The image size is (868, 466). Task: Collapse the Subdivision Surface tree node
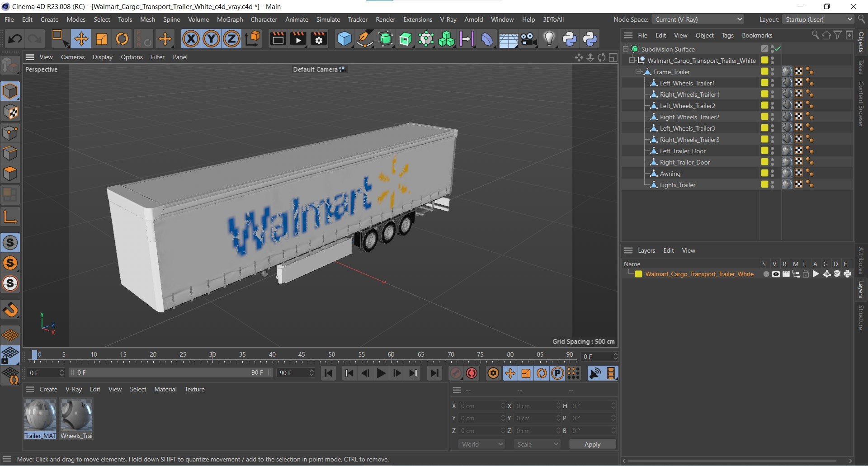[x=626, y=49]
